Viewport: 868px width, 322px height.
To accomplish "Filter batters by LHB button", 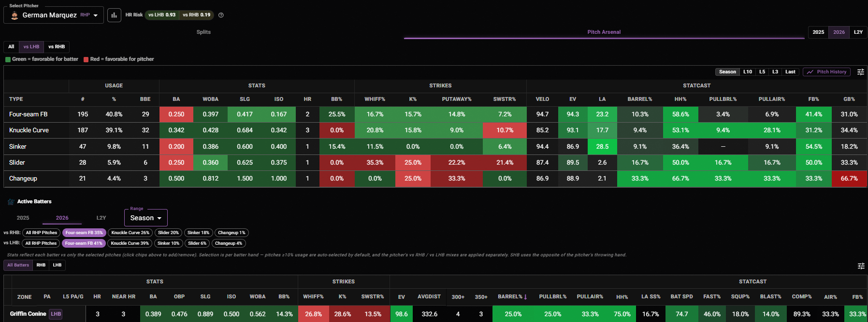I will coord(57,265).
